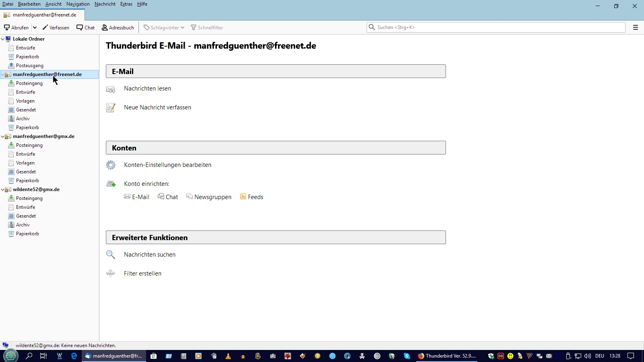
Task: Open the Hilfe menu
Action: pyautogui.click(x=142, y=4)
